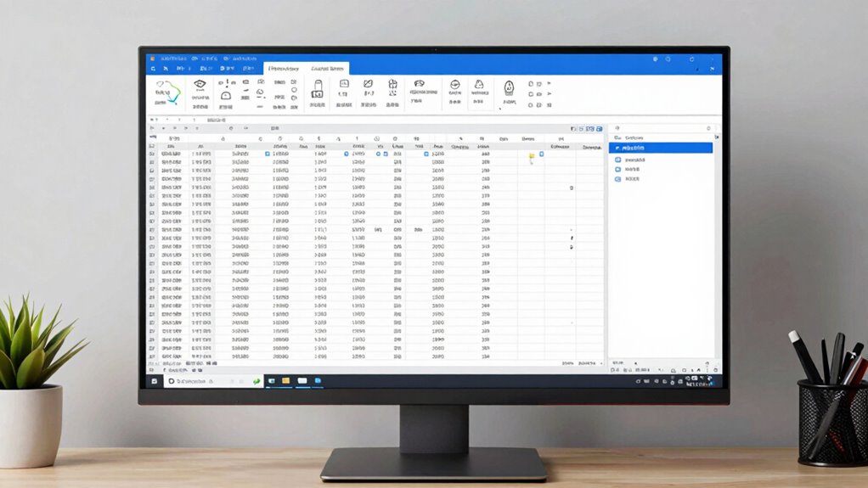This screenshot has height=488, width=868.
Task: Select the highlighted blue row in the side panel
Action: coord(661,148)
